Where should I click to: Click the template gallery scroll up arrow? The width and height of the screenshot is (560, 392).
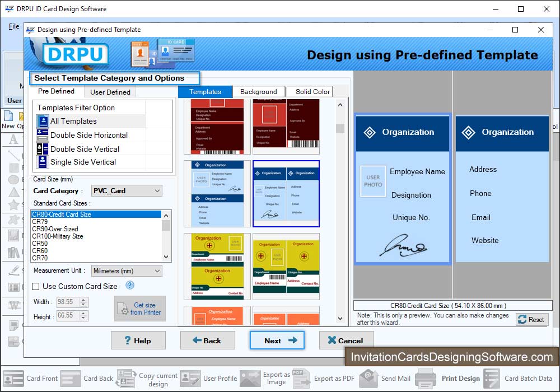(x=340, y=105)
